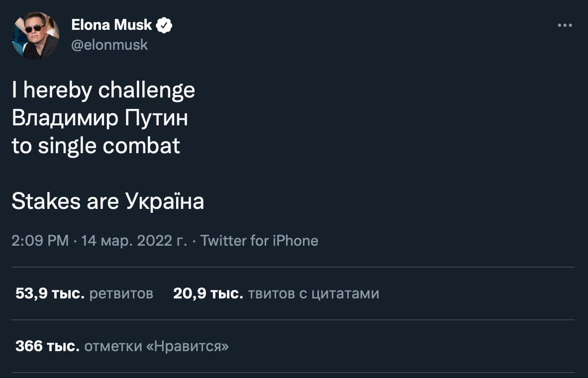The width and height of the screenshot is (588, 378).
Task: Click the date 14 мар. 2022 г.
Action: coord(134,241)
